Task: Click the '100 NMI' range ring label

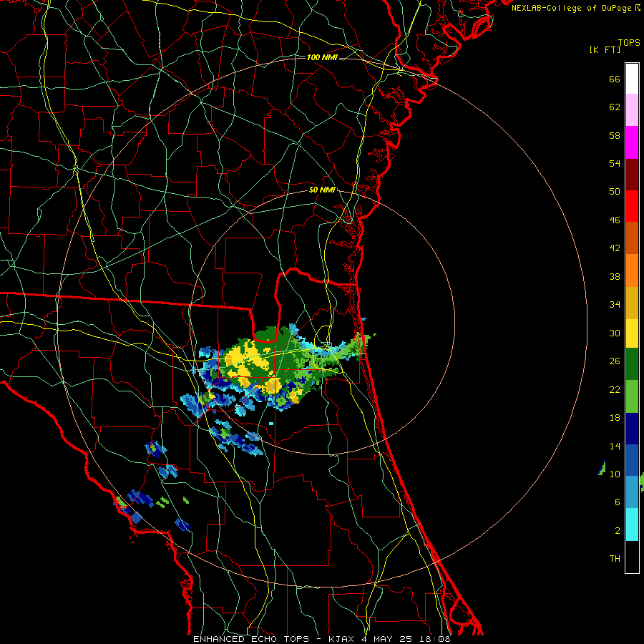Action: point(322,57)
